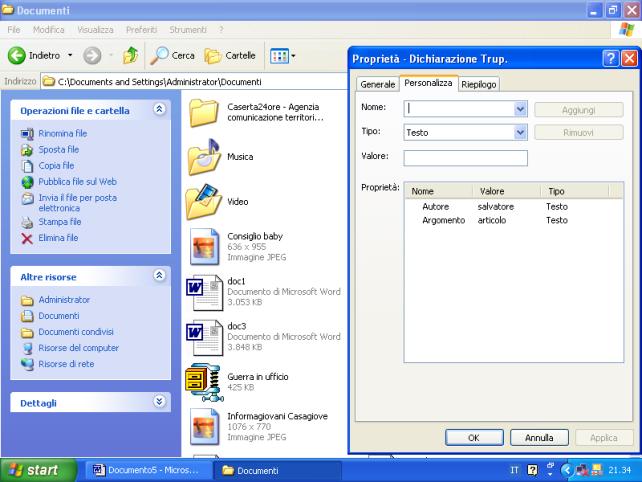Toggle the Cartelle folders pane
642x482 pixels.
click(x=230, y=55)
